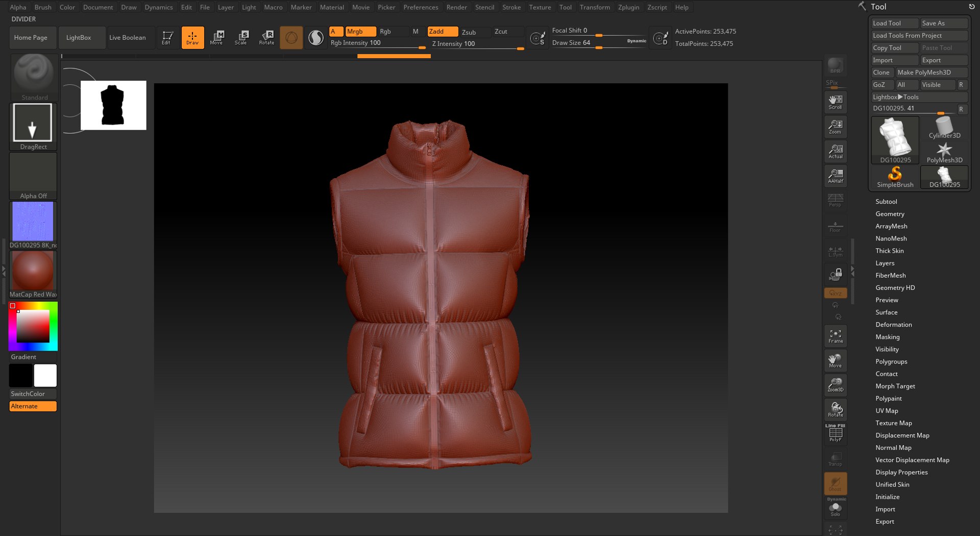
Task: Click the Draw Size slider
Action: click(x=599, y=43)
